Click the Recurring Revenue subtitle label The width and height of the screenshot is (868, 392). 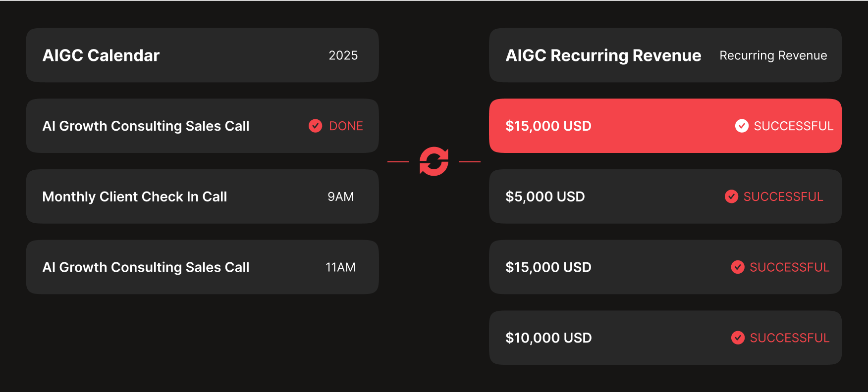(773, 55)
